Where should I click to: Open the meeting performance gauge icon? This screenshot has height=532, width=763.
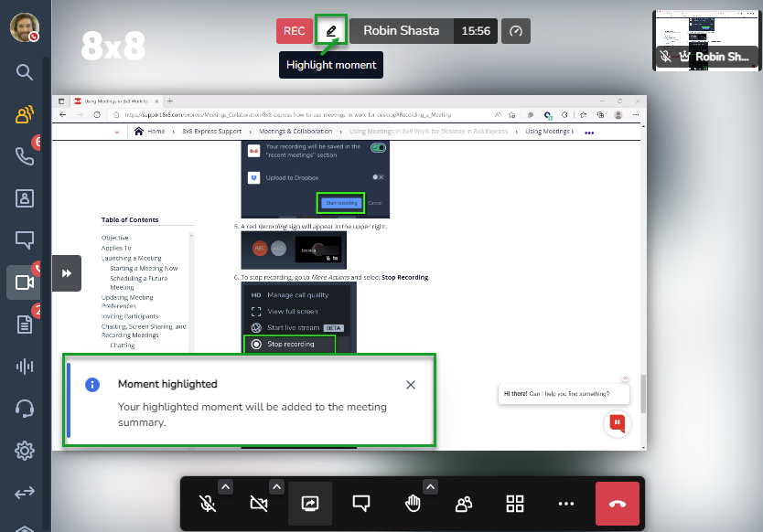[516, 31]
